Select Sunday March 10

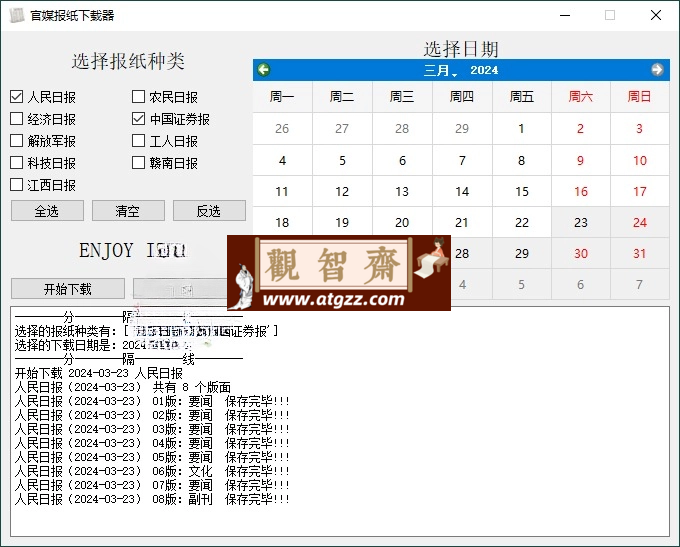coord(640,160)
